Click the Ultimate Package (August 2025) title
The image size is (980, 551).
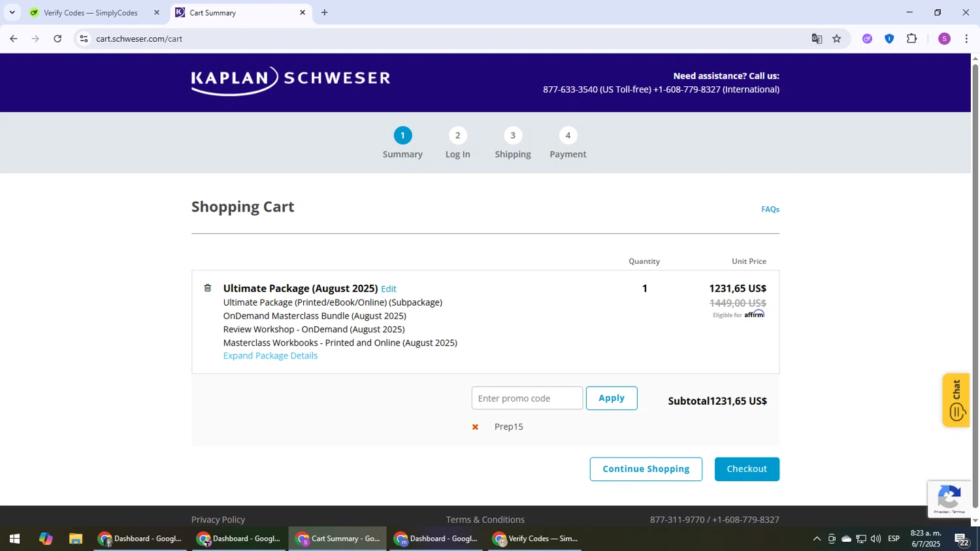301,289
